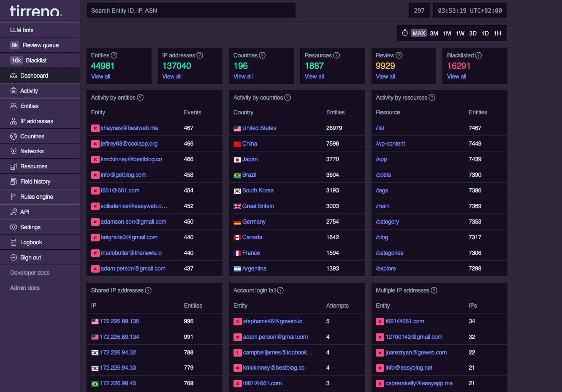Focus the Search Entity ID, IP, ASN field
This screenshot has width=562, height=392.
(191, 11)
